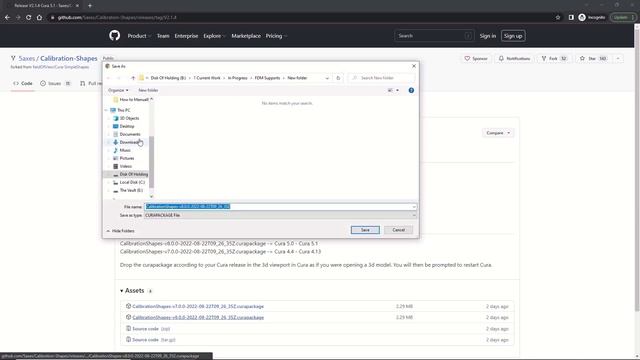Image resolution: width=640 pixels, height=360 pixels.
Task: Close the Save As dialog
Action: coord(413,66)
